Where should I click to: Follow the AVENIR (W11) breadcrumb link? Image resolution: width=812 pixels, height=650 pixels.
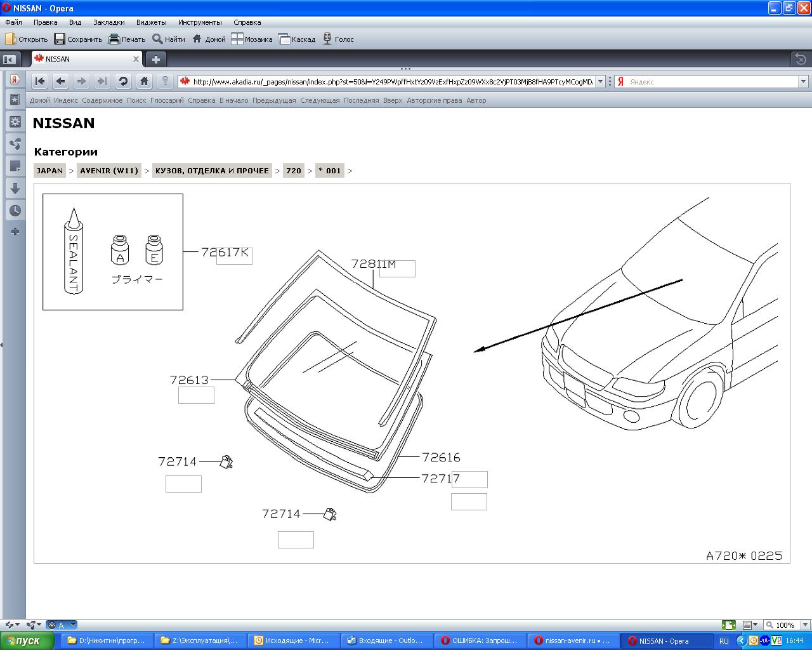(x=109, y=170)
